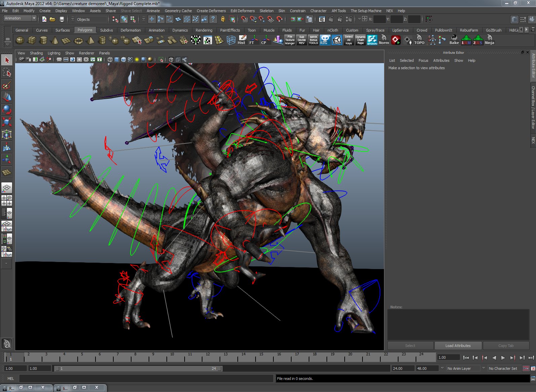This screenshot has height=392, width=536.
Task: Open the input field mode dropdown arrow
Action: coord(359,19)
